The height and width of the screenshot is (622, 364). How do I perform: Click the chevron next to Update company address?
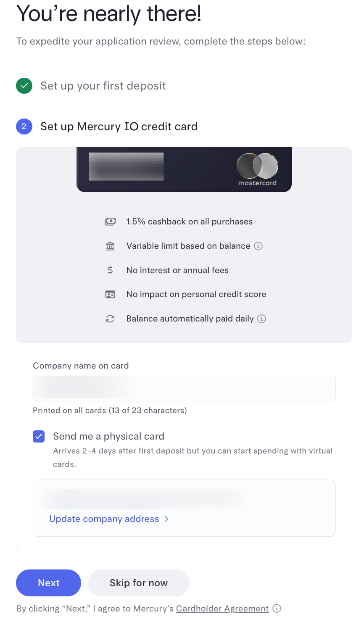point(166,519)
